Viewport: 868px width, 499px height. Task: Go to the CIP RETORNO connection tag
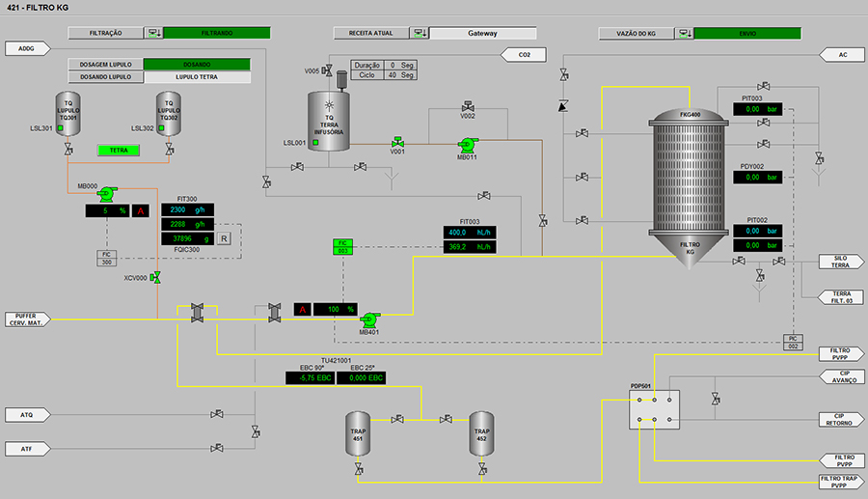click(834, 419)
